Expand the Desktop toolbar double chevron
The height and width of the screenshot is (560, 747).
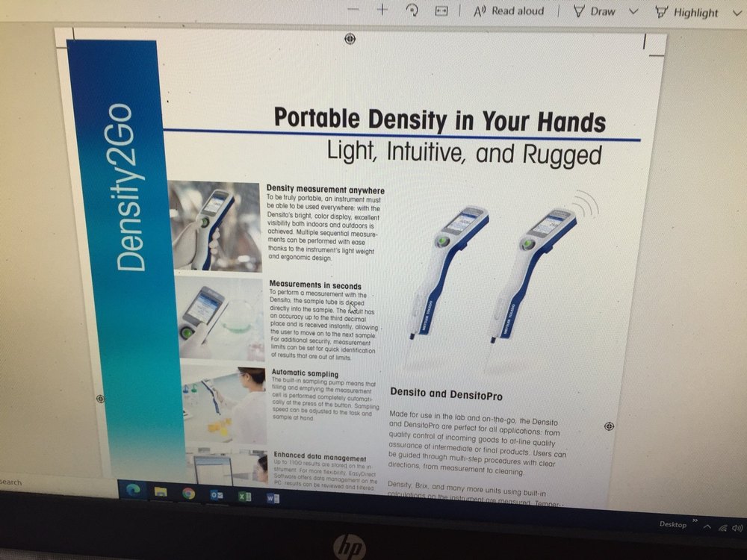(695, 520)
